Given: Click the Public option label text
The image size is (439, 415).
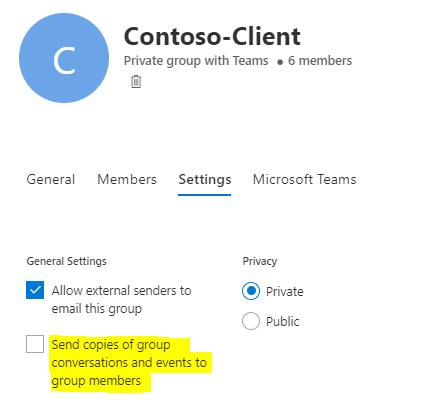Looking at the screenshot, I should [283, 321].
